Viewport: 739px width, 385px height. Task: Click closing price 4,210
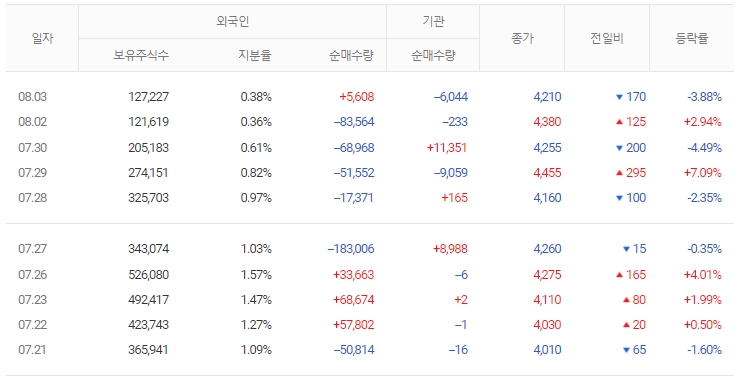(x=547, y=97)
